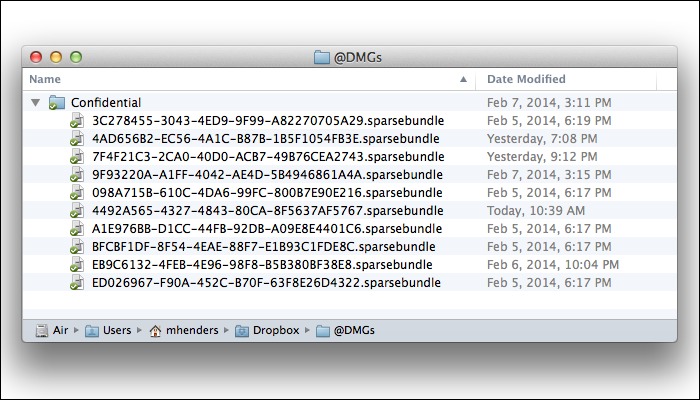The width and height of the screenshot is (700, 400).
Task: Select 9F93220A-A1FF-4042 sparsebundle file
Action: tap(267, 175)
